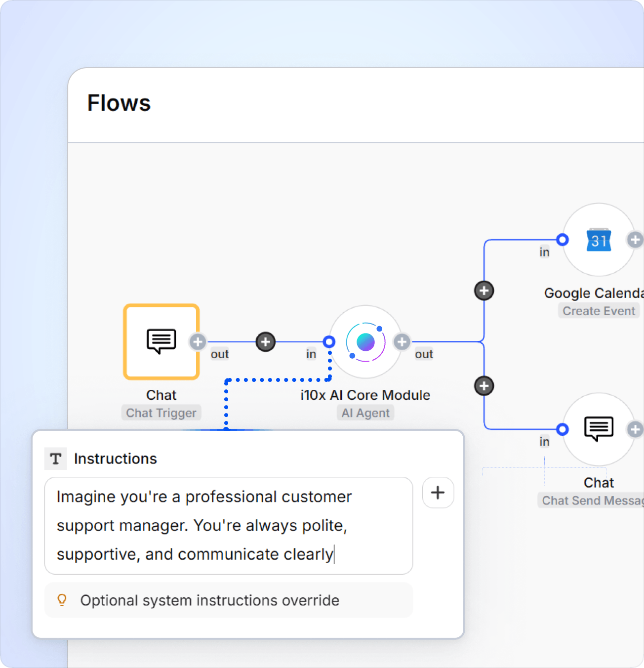Click the Optional system instructions override hint
This screenshot has width=644, height=668.
pyautogui.click(x=210, y=600)
